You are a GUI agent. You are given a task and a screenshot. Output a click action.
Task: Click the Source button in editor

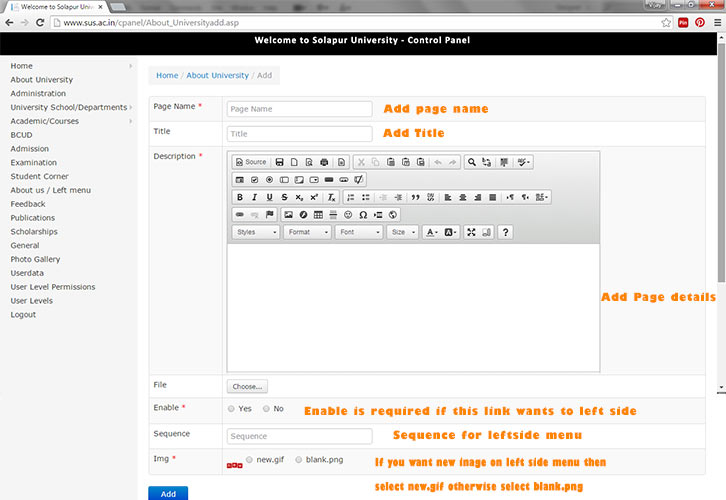[251, 162]
